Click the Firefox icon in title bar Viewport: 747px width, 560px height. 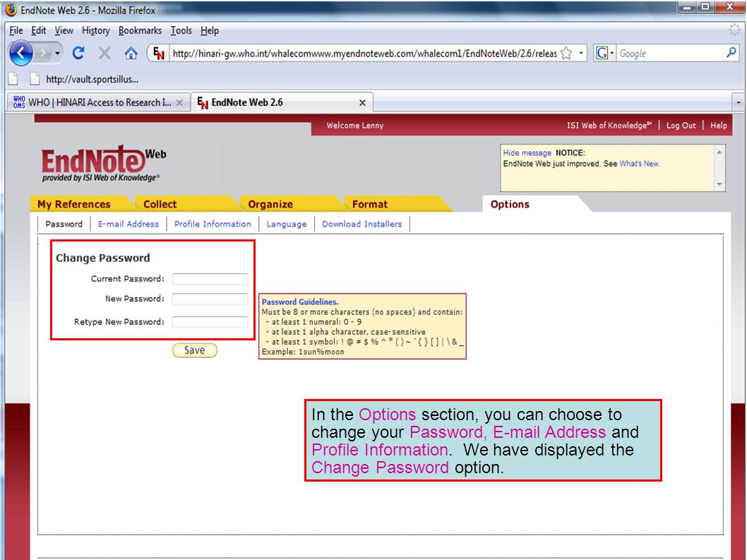coord(11,9)
